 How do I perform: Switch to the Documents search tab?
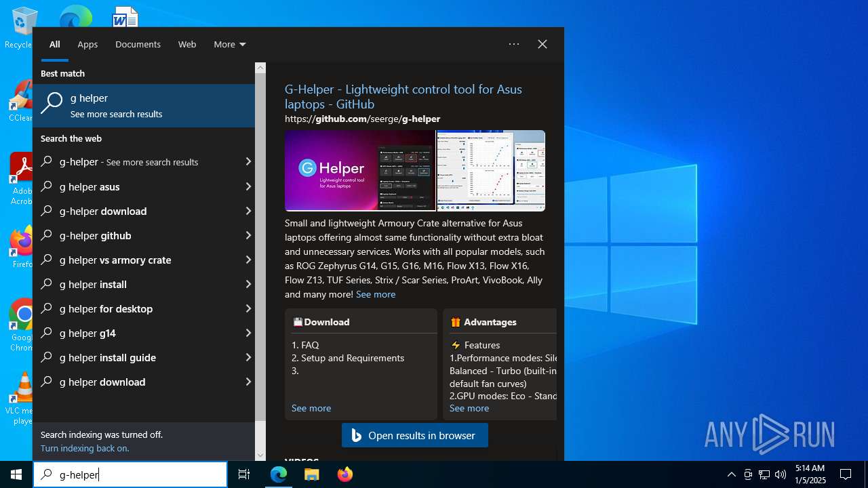(x=138, y=45)
